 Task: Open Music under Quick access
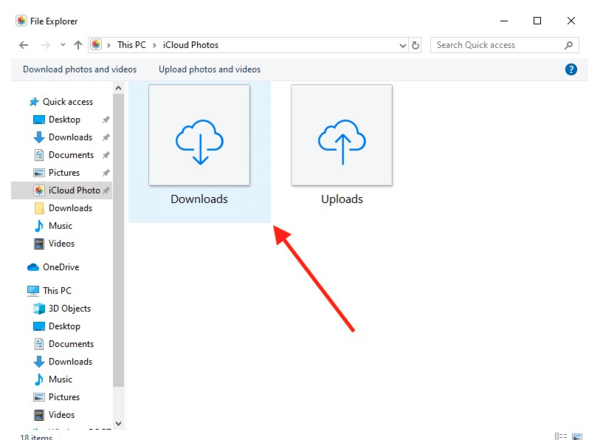[x=60, y=226]
